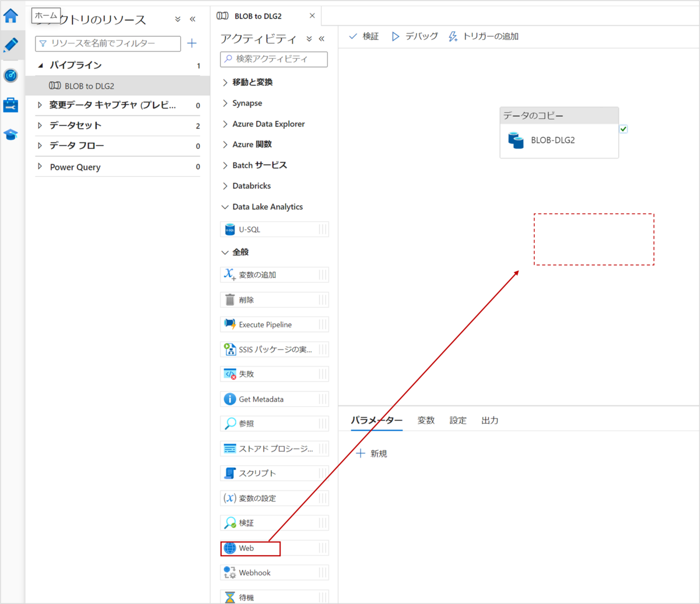
Task: Switch to the 出力 tab
Action: [x=490, y=420]
